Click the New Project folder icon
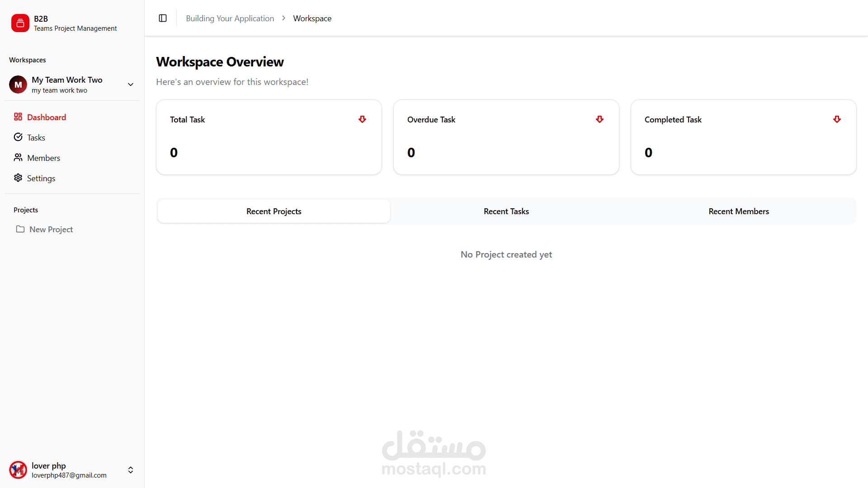This screenshot has width=868, height=488. click(x=20, y=229)
